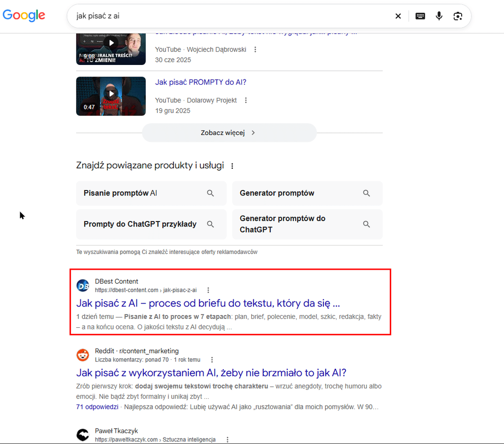504x444 pixels.
Task: Open 'Jak pisać PROMPTY do AI?' link
Action: pos(201,82)
